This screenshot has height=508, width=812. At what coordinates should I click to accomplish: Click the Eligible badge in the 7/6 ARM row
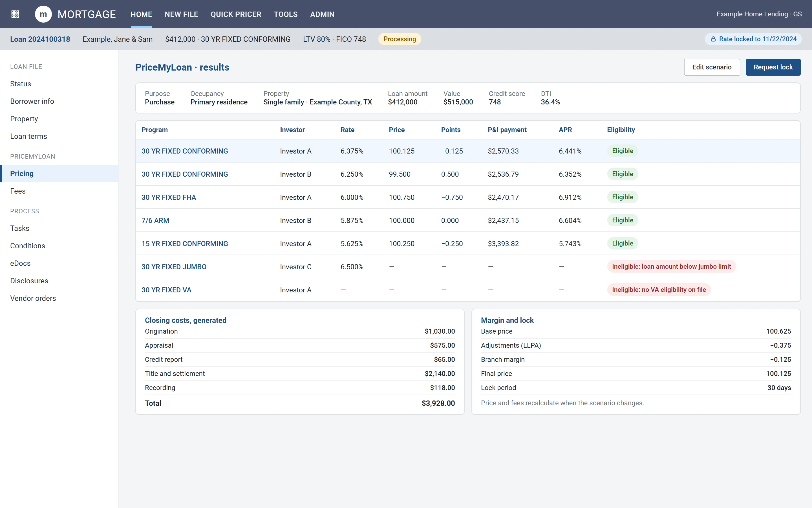(x=623, y=220)
